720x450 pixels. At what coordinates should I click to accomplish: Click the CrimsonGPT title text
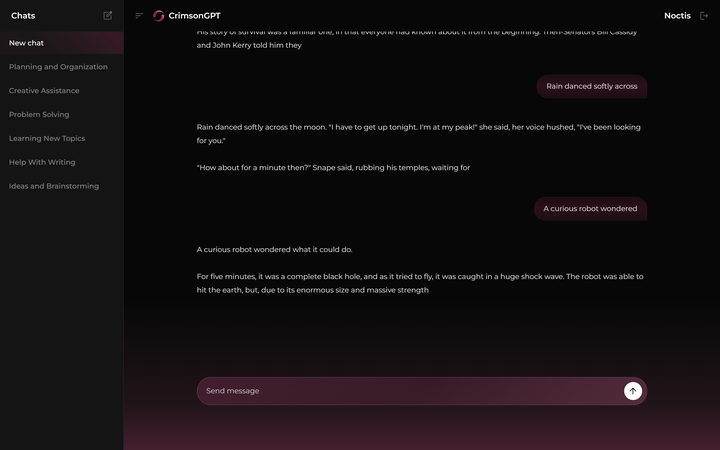[x=194, y=16]
